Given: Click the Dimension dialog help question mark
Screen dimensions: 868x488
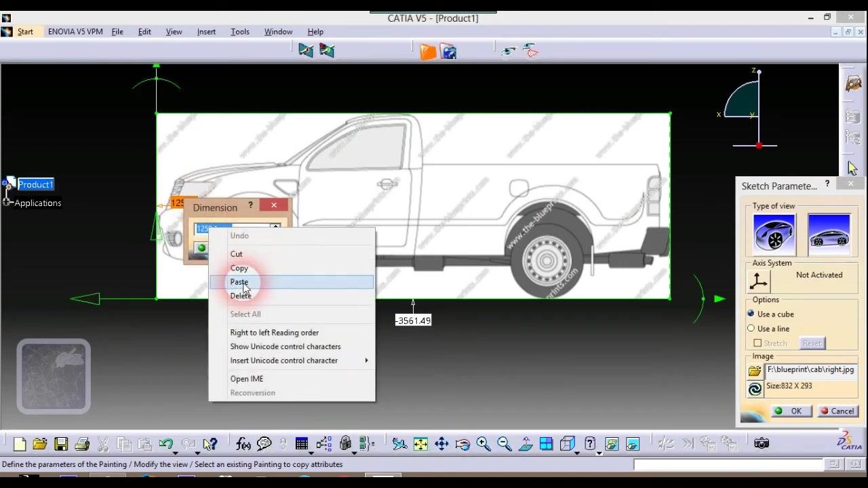Looking at the screenshot, I should [x=250, y=205].
